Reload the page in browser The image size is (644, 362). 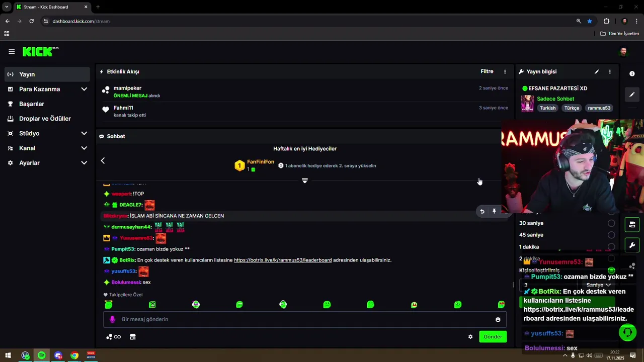click(x=31, y=21)
